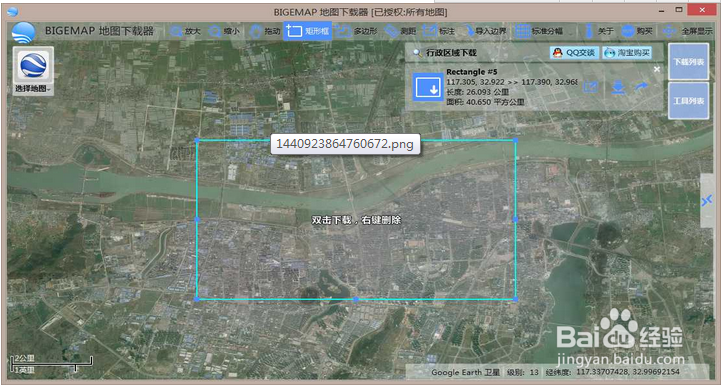Click the BIGEMAP globe logo
Image resolution: width=724 pixels, height=385 pixels.
point(23,32)
